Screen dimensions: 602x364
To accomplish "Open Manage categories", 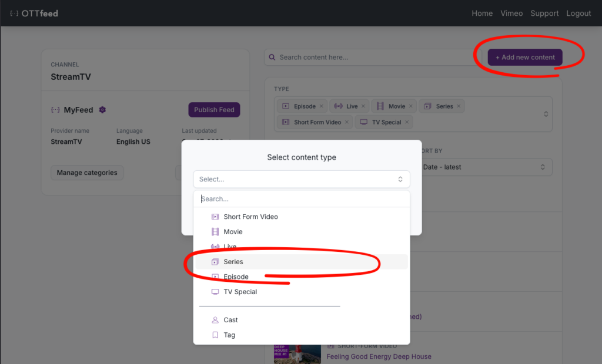I will 87,173.
